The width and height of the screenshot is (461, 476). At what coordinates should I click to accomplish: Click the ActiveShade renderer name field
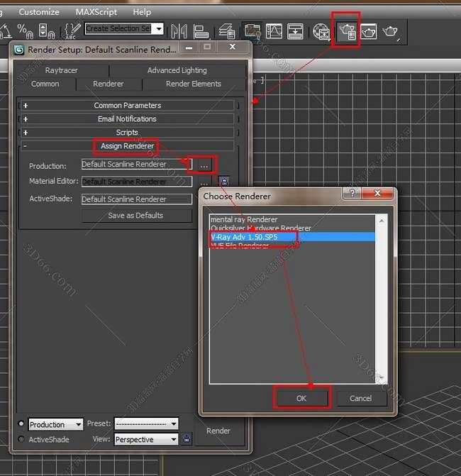tap(137, 199)
